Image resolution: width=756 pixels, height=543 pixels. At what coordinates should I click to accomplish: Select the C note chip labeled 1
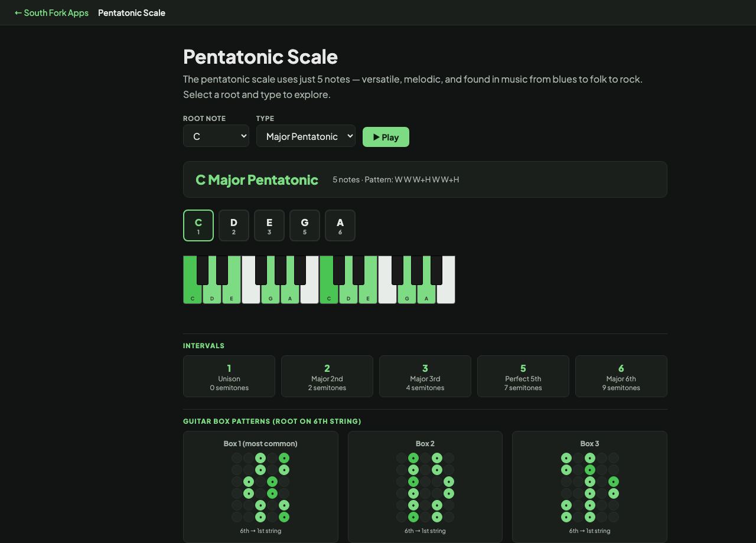point(198,225)
